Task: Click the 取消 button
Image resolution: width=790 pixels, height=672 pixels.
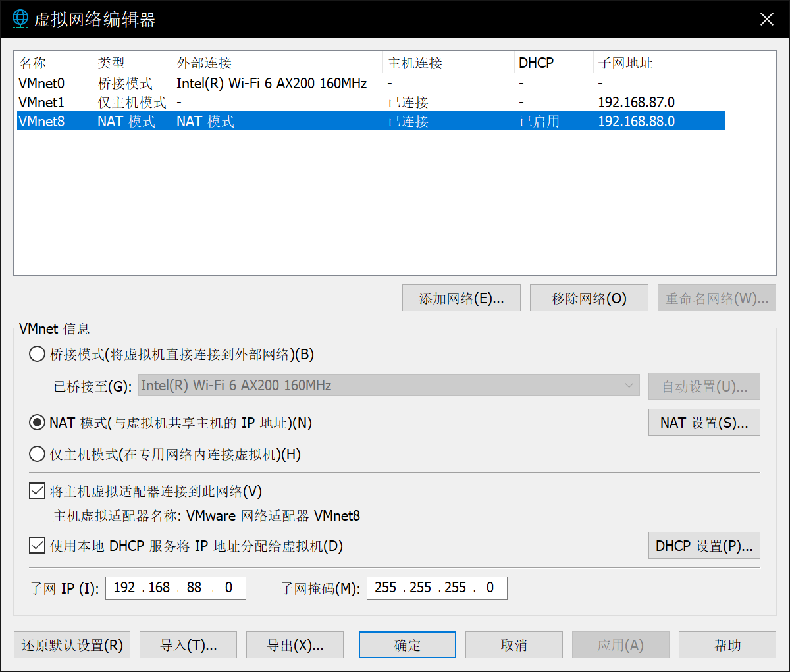Action: 514,645
